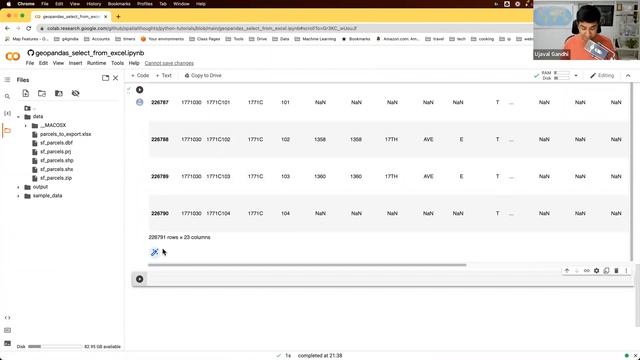640x360 pixels.
Task: Delete cell trash icon
Action: coord(616,271)
